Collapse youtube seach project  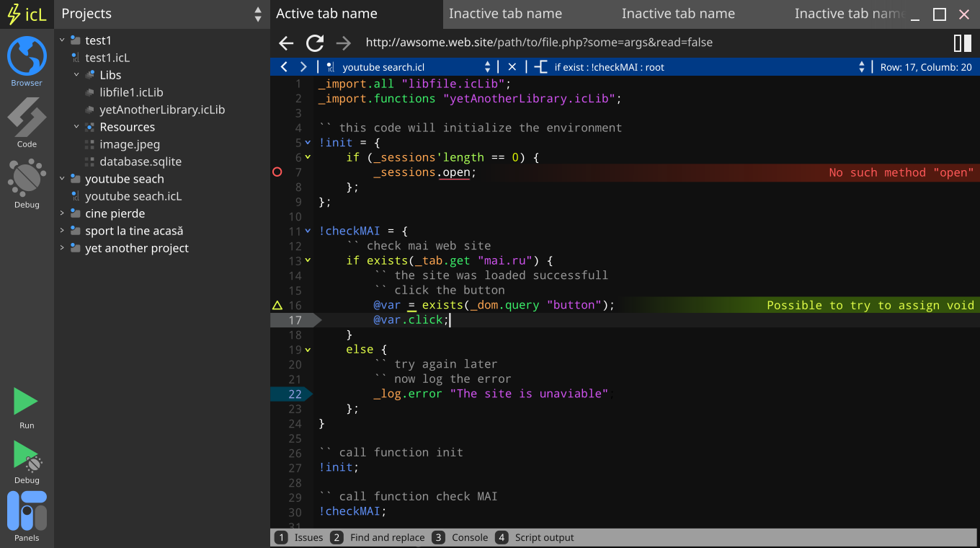(x=62, y=179)
